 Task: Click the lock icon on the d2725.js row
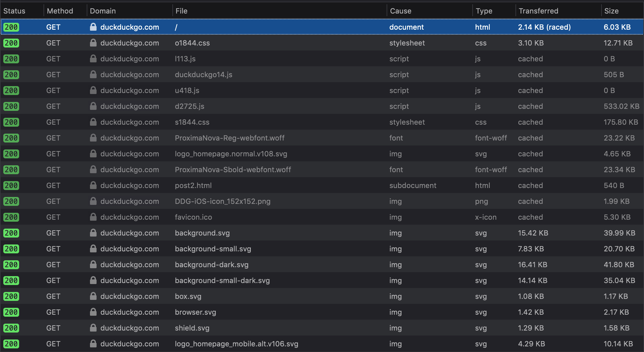(93, 106)
